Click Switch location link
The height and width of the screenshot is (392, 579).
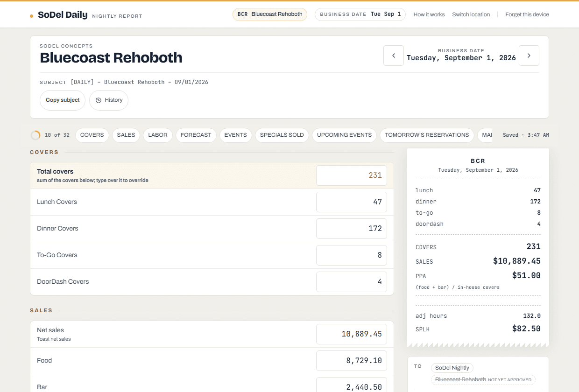click(x=471, y=14)
